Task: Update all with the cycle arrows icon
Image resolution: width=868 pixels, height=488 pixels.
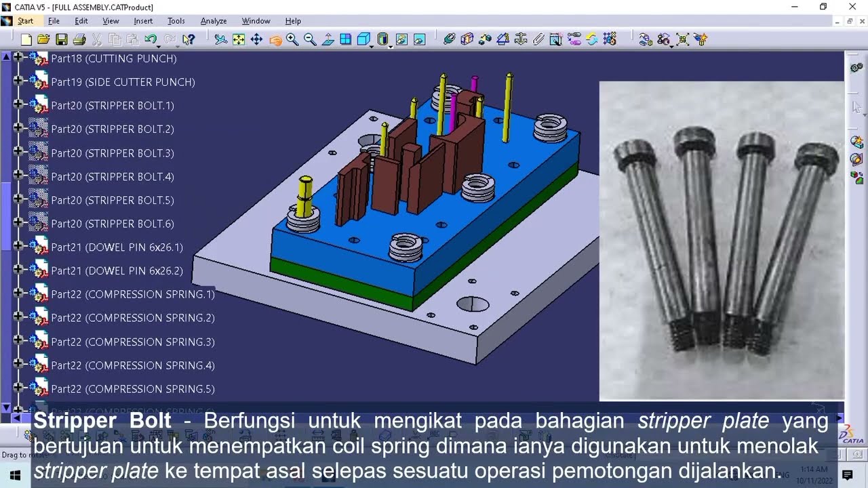Action: coord(591,40)
